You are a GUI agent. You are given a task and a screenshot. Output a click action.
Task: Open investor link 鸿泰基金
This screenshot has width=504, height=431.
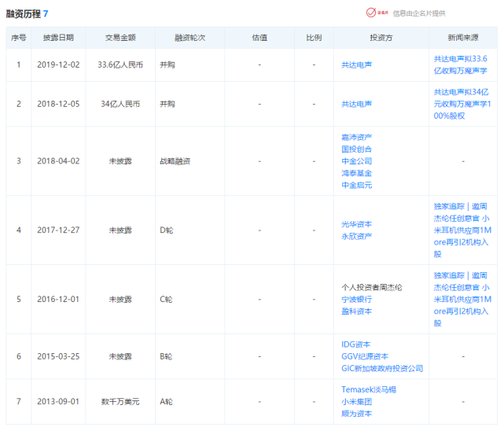click(x=356, y=173)
